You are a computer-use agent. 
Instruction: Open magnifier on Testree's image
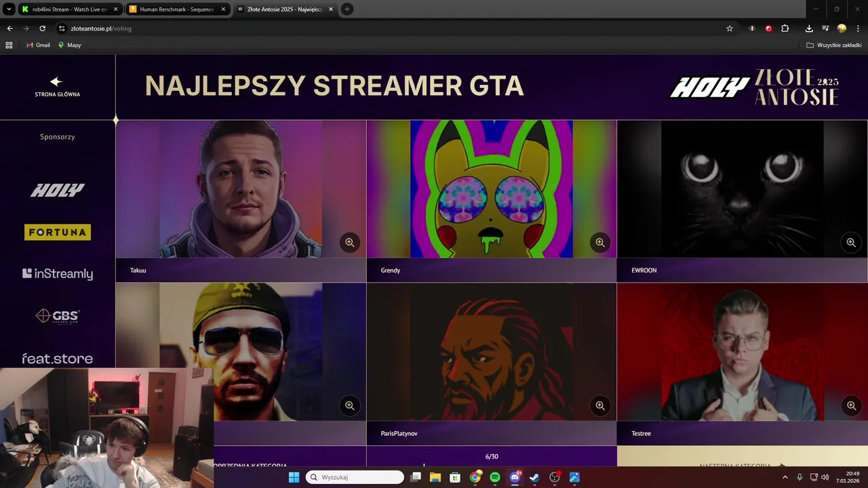(x=851, y=406)
